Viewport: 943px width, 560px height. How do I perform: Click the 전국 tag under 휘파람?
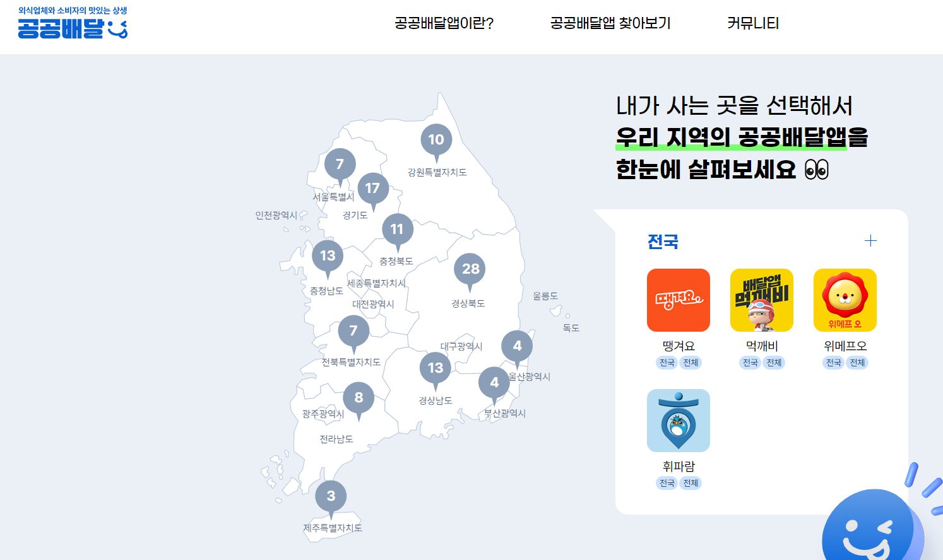tap(667, 483)
